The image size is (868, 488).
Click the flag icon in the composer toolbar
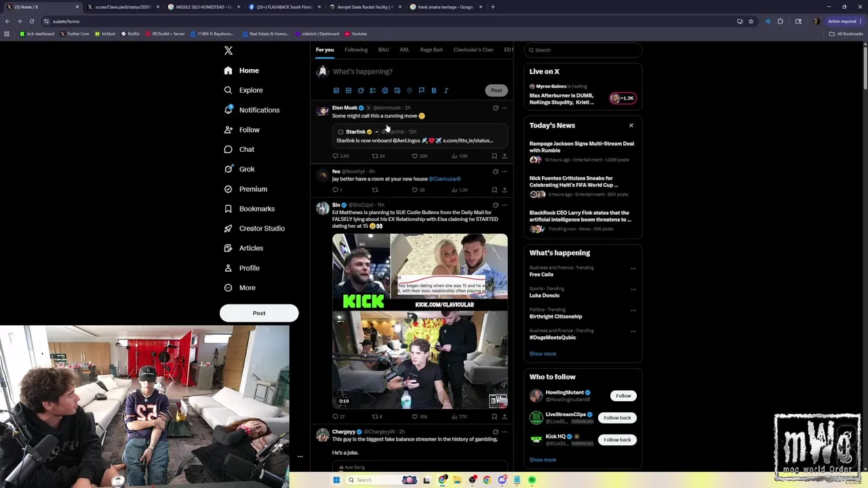(422, 90)
